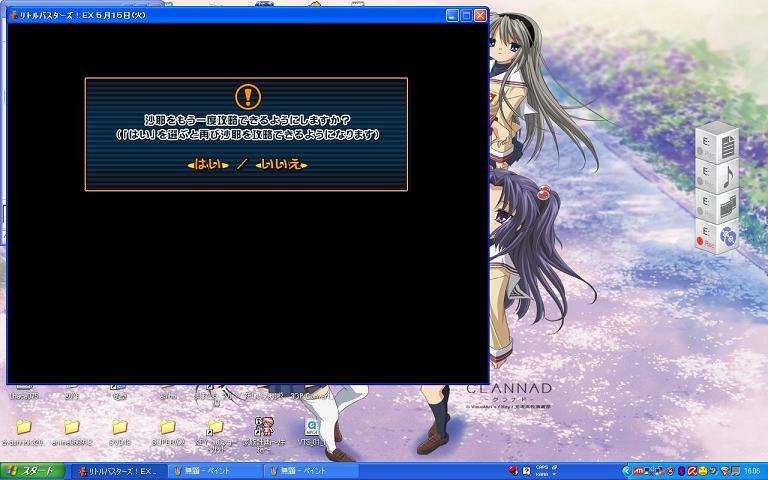Image resolution: width=768 pixels, height=480 pixels.
Task: Open the document cube in drive widget
Action: 718,144
